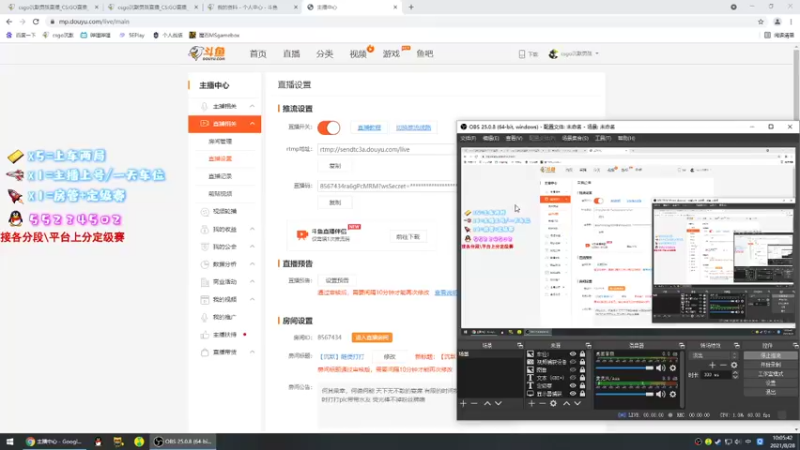Adjust the 麦克风/Aux volume slider
This screenshot has width=800, height=450.
[625, 394]
